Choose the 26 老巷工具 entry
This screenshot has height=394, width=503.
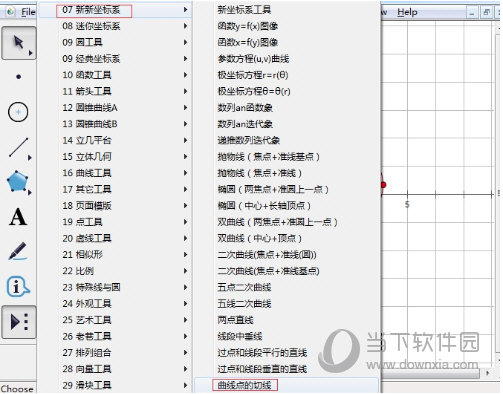[115, 336]
